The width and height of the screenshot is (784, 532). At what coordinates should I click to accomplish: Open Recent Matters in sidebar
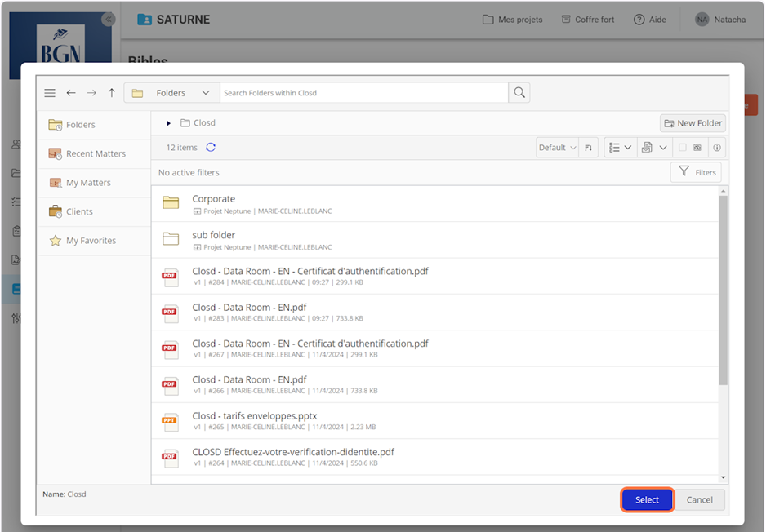tap(95, 153)
